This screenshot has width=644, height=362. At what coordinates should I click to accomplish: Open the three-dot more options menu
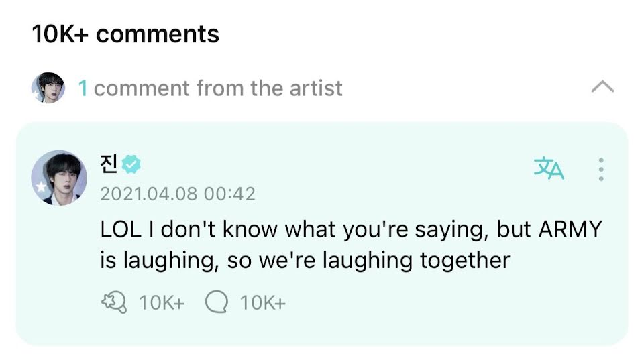601,169
